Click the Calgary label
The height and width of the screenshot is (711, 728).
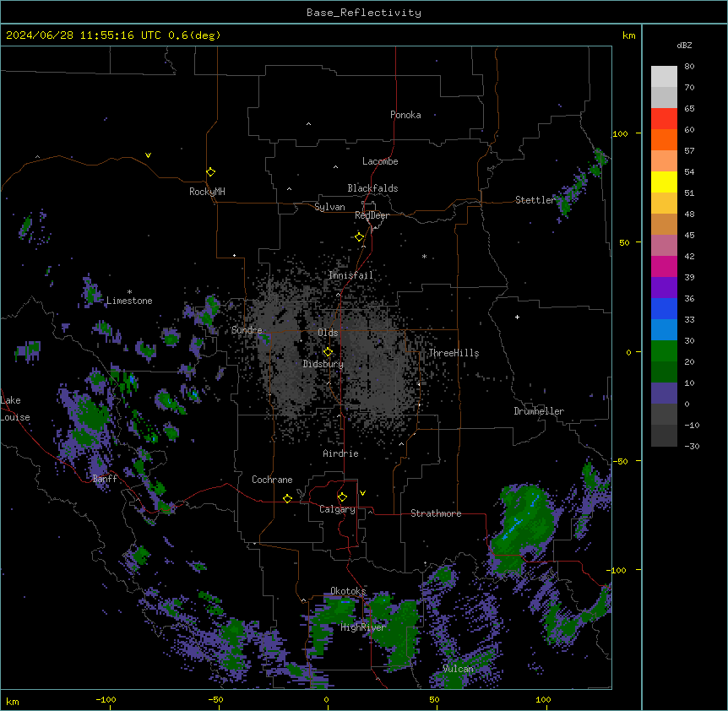[337, 509]
